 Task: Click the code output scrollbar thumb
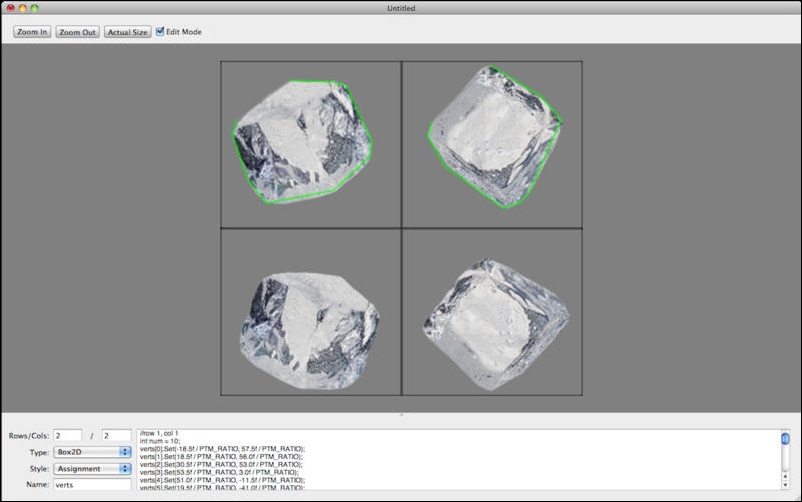point(785,439)
